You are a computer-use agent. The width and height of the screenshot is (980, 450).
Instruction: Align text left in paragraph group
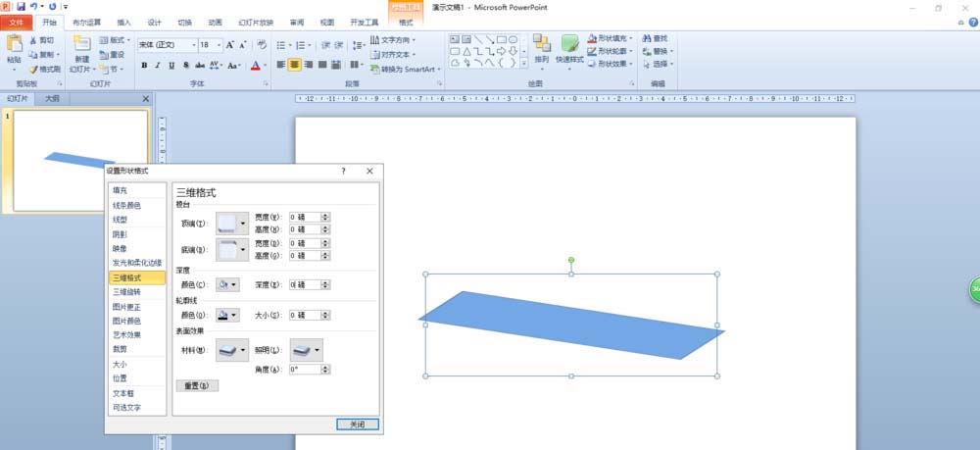[281, 65]
